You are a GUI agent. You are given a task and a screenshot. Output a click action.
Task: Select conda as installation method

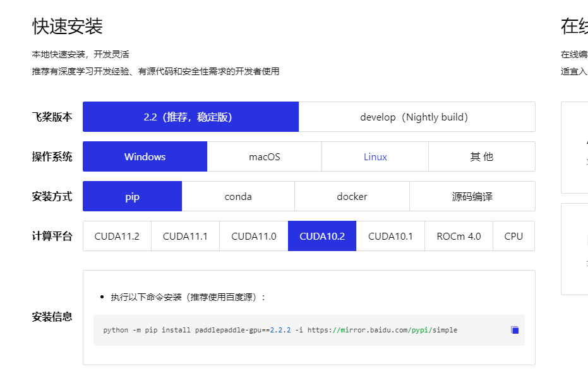point(238,196)
